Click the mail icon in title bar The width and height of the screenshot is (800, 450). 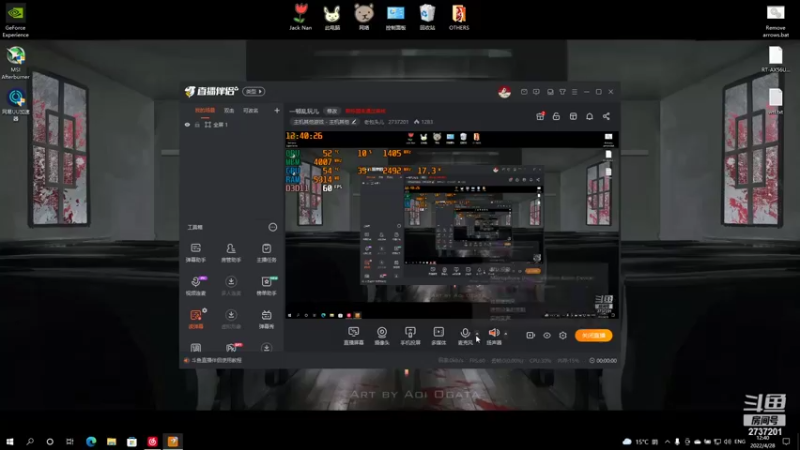pos(524,92)
